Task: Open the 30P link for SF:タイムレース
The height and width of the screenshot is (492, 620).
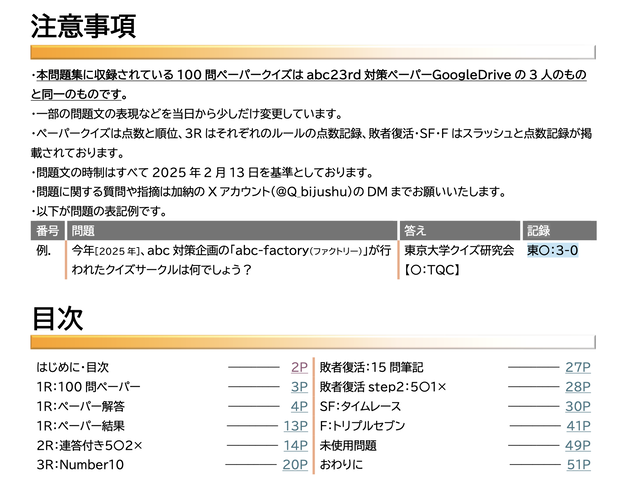Action: (x=578, y=407)
